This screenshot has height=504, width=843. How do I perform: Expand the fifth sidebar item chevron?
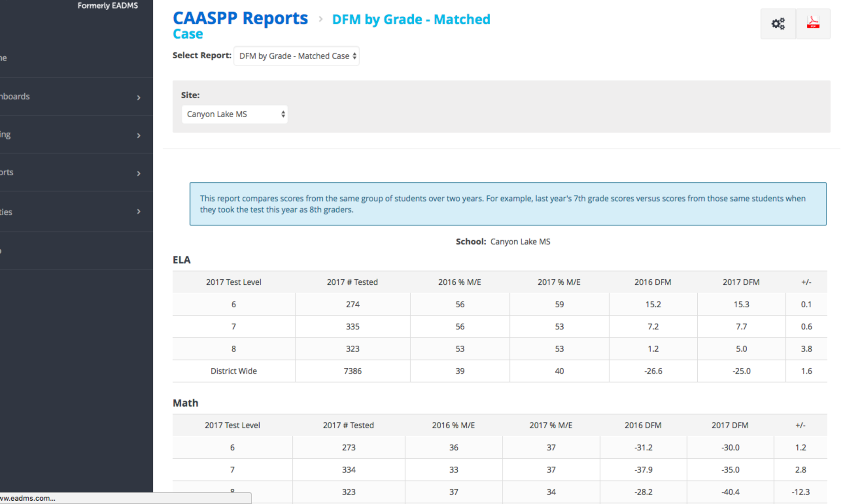tap(139, 211)
